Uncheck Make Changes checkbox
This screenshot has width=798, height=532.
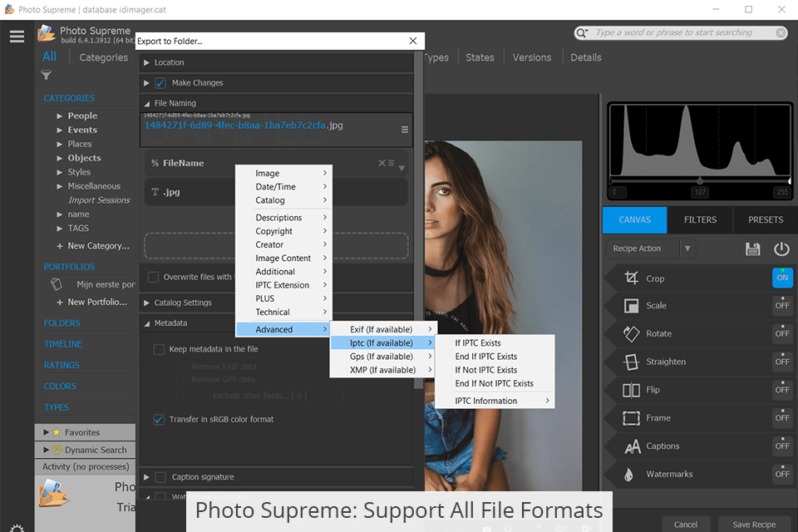click(160, 83)
